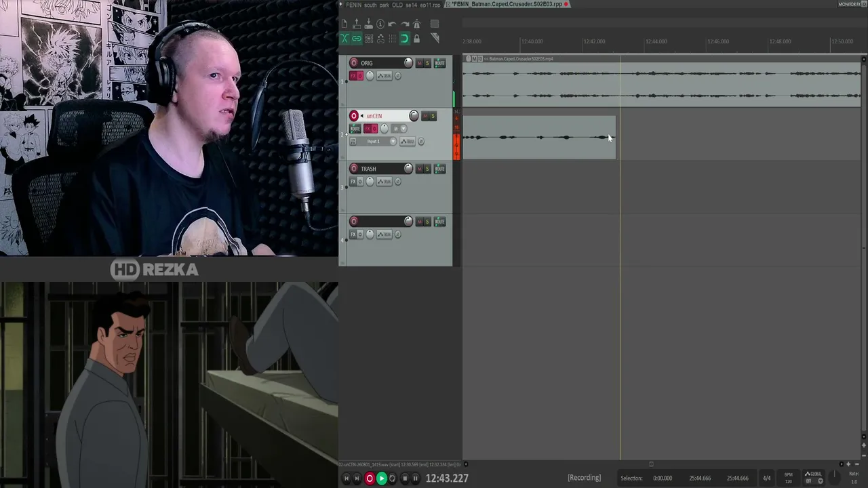868x488 pixels.
Task: Open FX chain on ORIG track
Action: coord(353,75)
